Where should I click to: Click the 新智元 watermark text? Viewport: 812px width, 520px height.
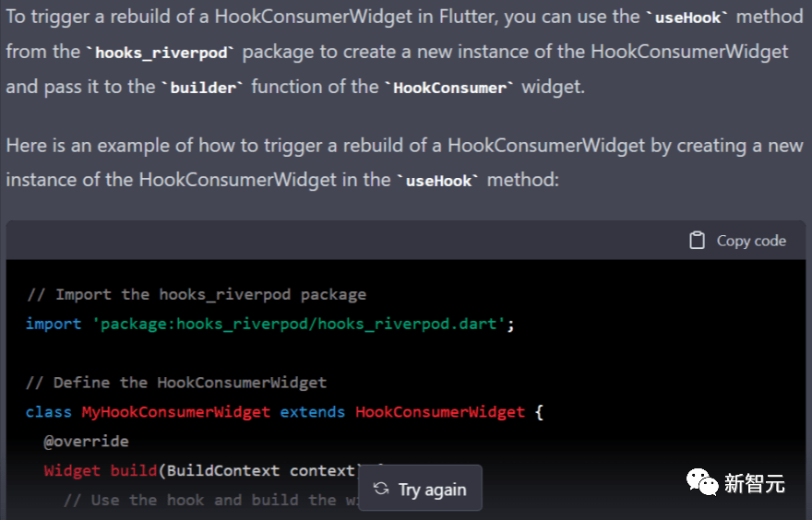[755, 484]
